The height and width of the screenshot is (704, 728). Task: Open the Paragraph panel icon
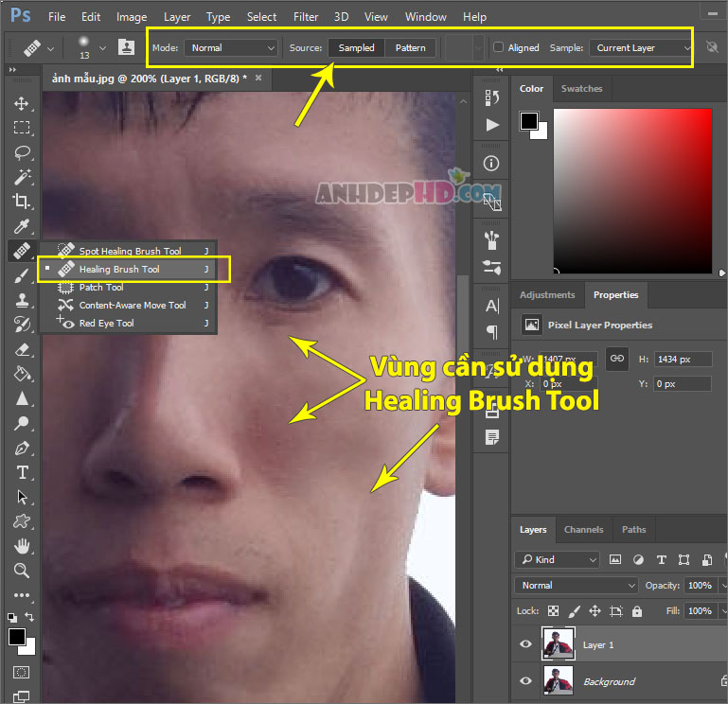pos(491,332)
